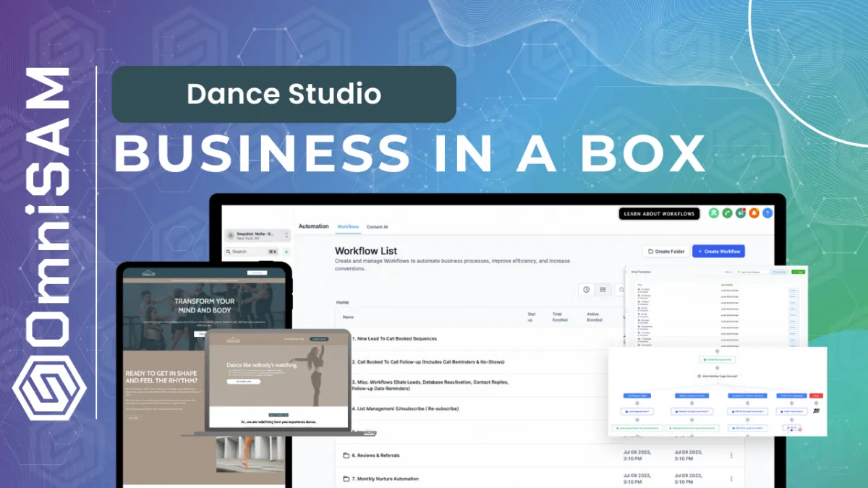868x488 pixels.
Task: Open the green user profile icon in header
Action: tap(714, 213)
